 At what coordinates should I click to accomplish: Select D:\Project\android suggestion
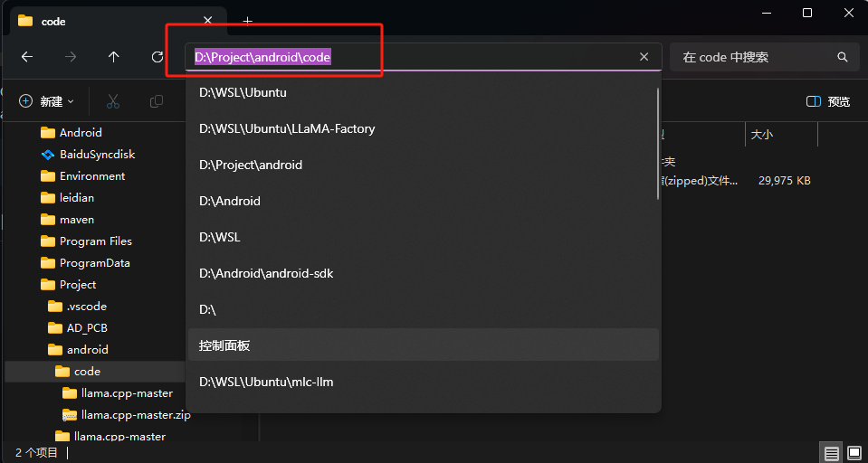tap(424, 165)
